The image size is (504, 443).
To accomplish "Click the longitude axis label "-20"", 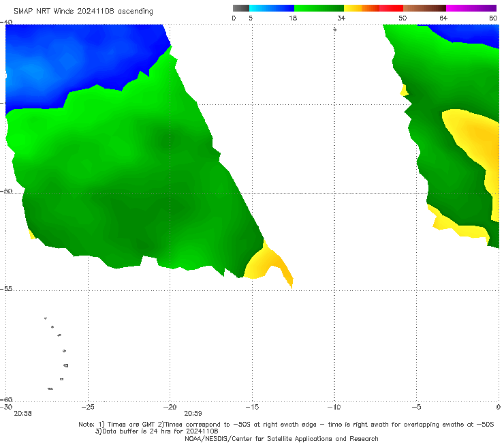I will (170, 407).
